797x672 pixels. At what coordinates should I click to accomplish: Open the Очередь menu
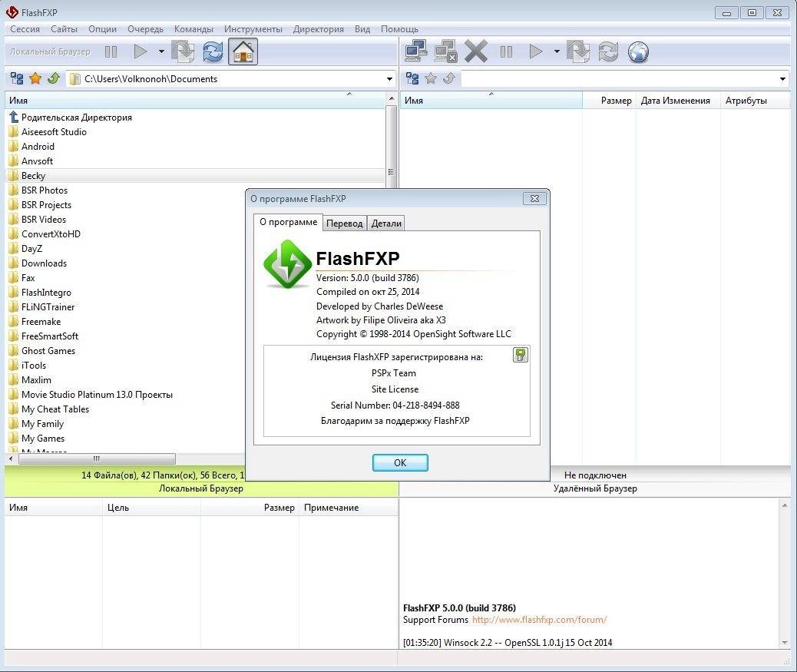click(145, 29)
